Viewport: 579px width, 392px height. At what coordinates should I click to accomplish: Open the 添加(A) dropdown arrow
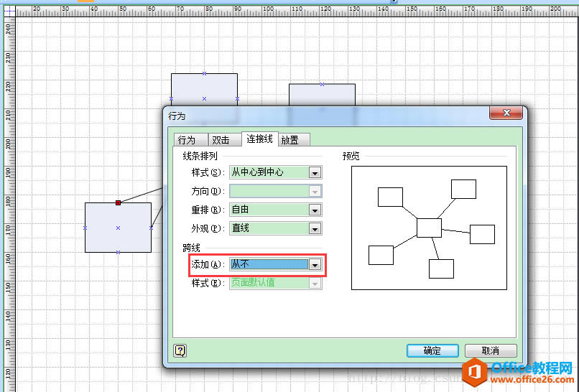[x=315, y=264]
